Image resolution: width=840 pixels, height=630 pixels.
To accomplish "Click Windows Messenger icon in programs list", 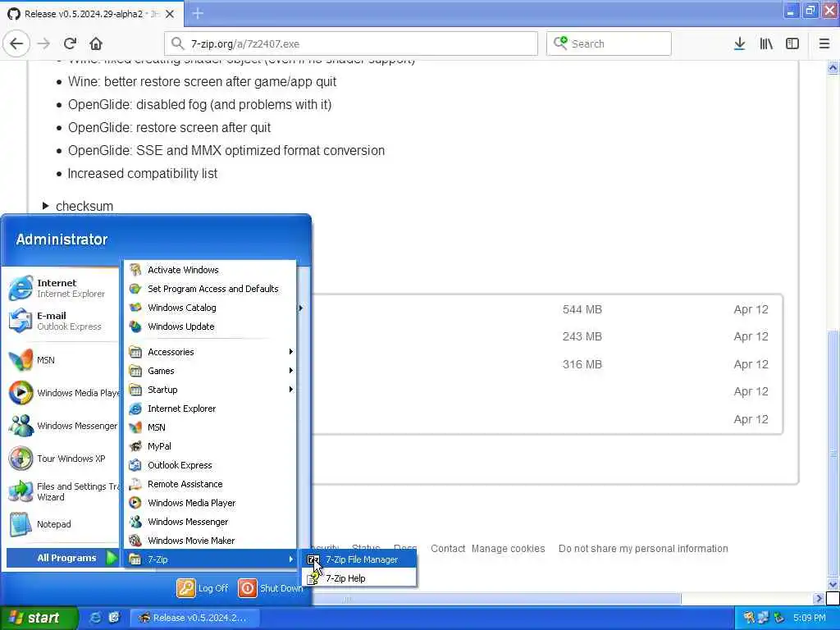I will click(x=135, y=522).
